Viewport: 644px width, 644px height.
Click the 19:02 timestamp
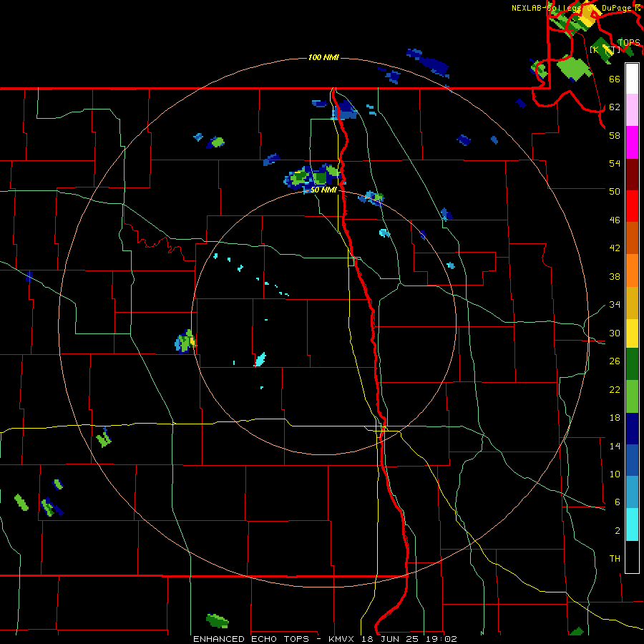point(441,639)
